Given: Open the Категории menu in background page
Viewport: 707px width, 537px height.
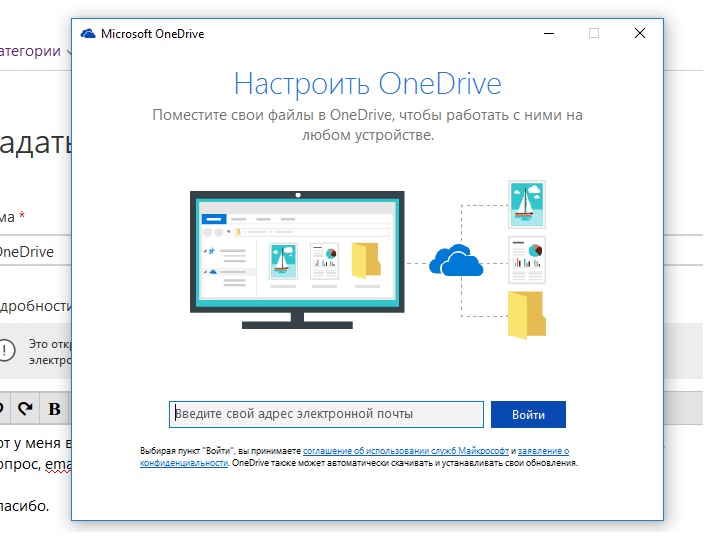Looking at the screenshot, I should 34,51.
